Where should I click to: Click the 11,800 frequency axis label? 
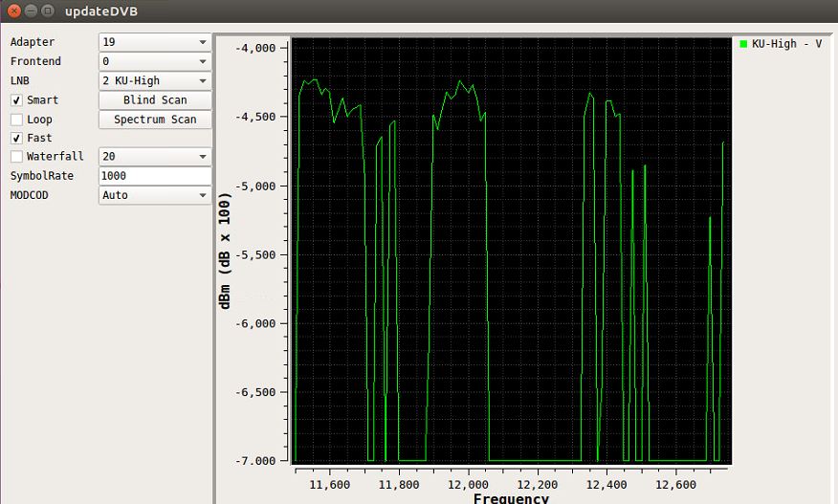tap(399, 485)
